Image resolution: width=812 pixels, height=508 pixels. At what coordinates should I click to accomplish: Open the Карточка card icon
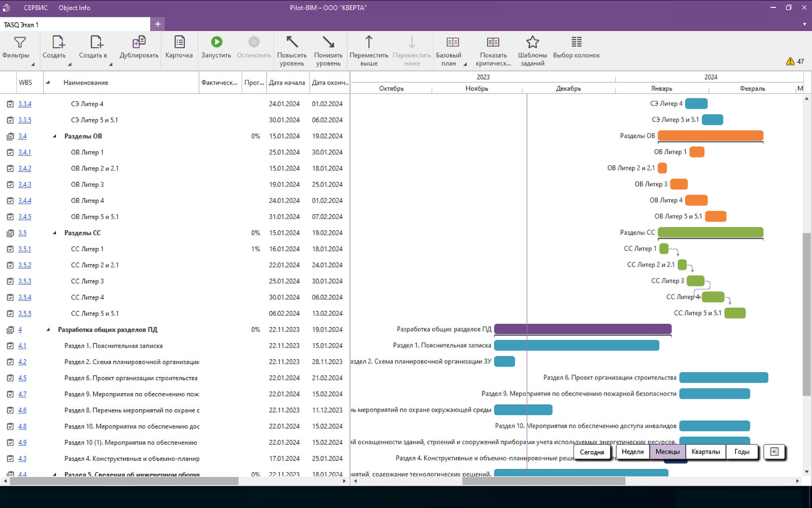pos(179,43)
